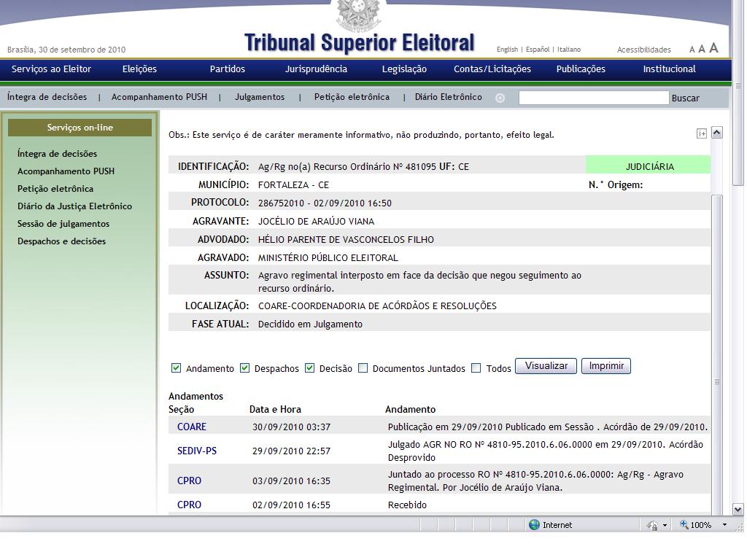
Task: Open the security icon dropdown arrow
Action: tap(665, 525)
